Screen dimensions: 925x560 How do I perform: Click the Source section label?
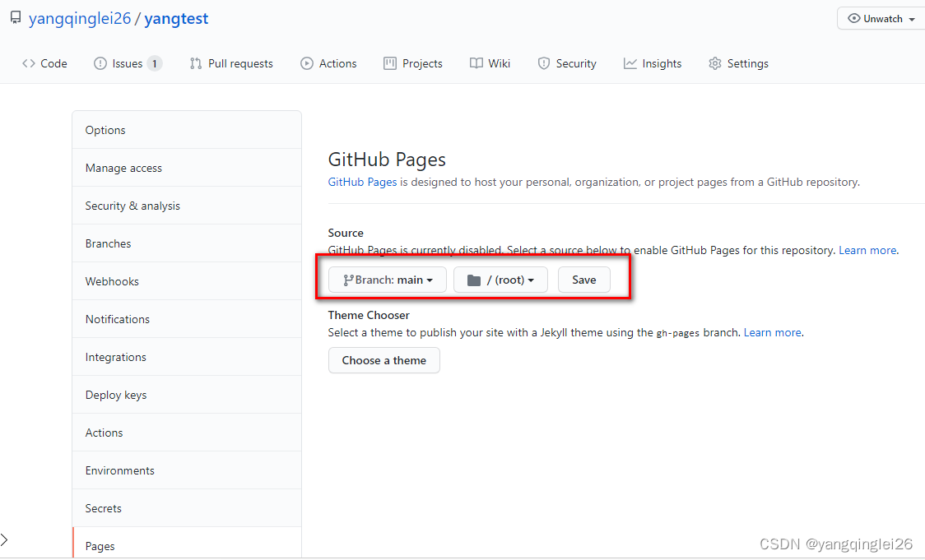346,233
